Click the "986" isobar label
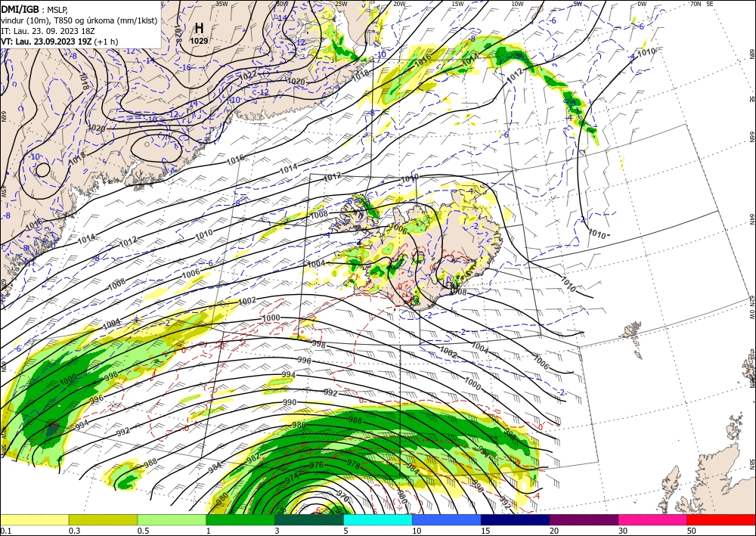The height and width of the screenshot is (536, 756). click(x=299, y=425)
